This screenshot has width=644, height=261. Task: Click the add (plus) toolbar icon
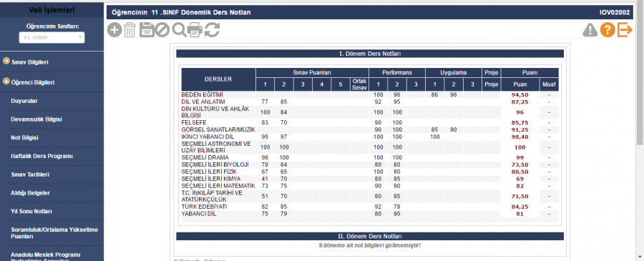(114, 30)
